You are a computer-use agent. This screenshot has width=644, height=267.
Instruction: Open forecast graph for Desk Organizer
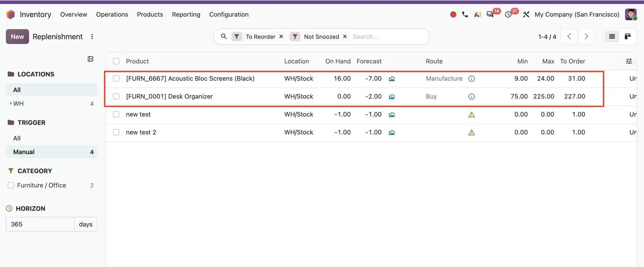(x=392, y=96)
